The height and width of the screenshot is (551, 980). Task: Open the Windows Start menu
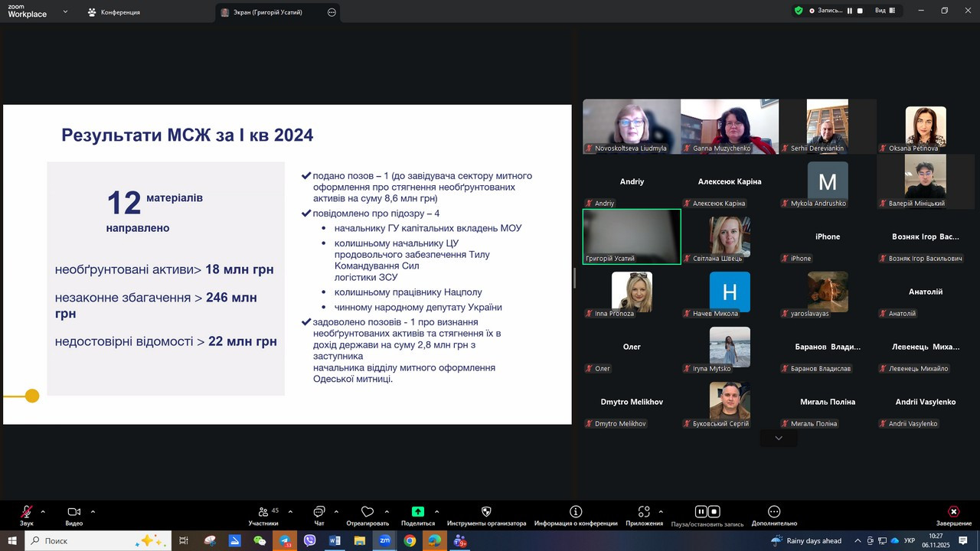tap(12, 540)
